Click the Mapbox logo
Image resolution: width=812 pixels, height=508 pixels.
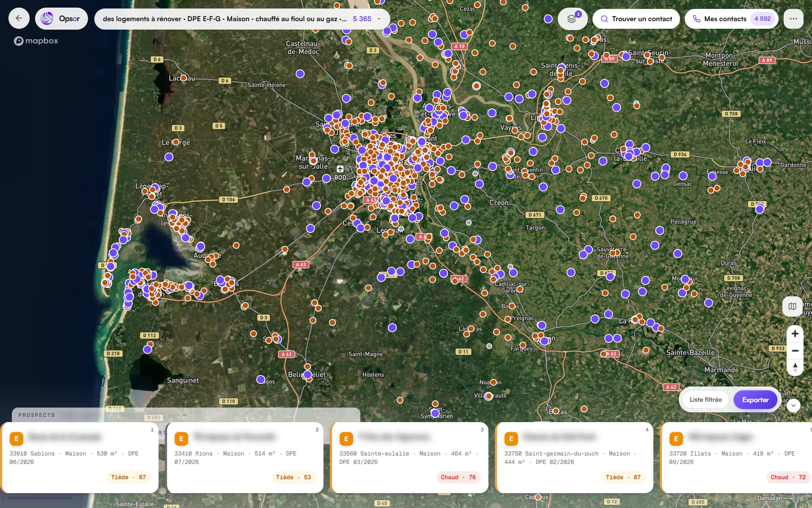click(36, 41)
